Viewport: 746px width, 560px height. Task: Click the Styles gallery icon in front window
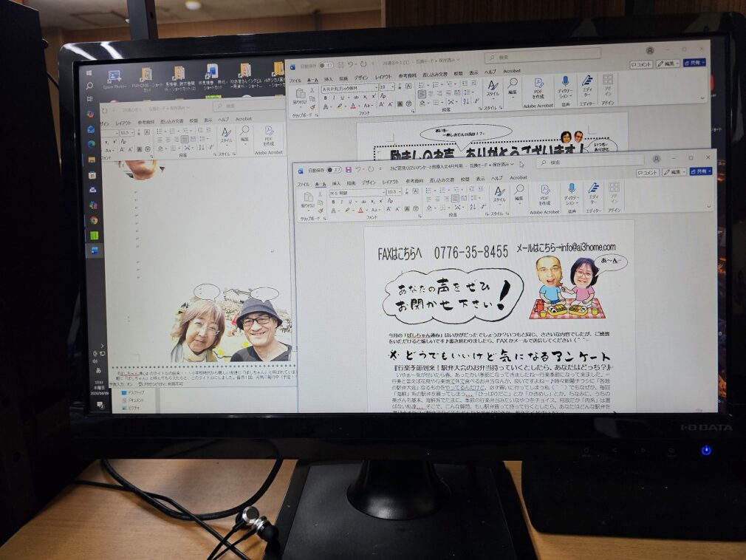[x=499, y=194]
